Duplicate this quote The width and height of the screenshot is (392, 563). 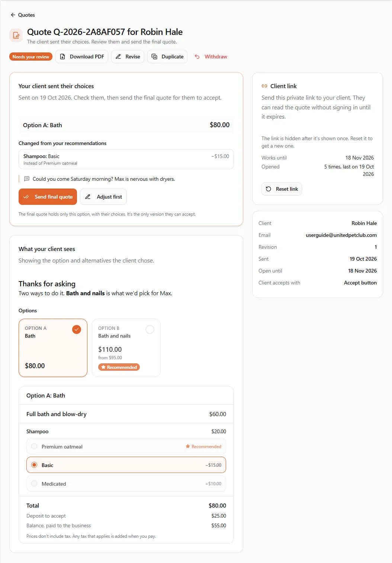click(x=167, y=57)
